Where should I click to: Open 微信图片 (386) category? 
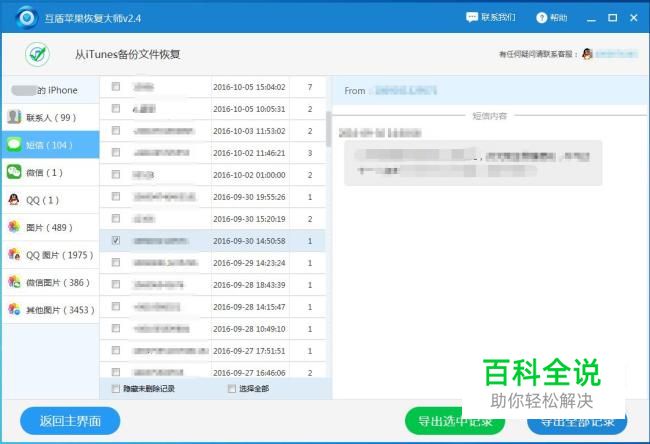point(51,282)
